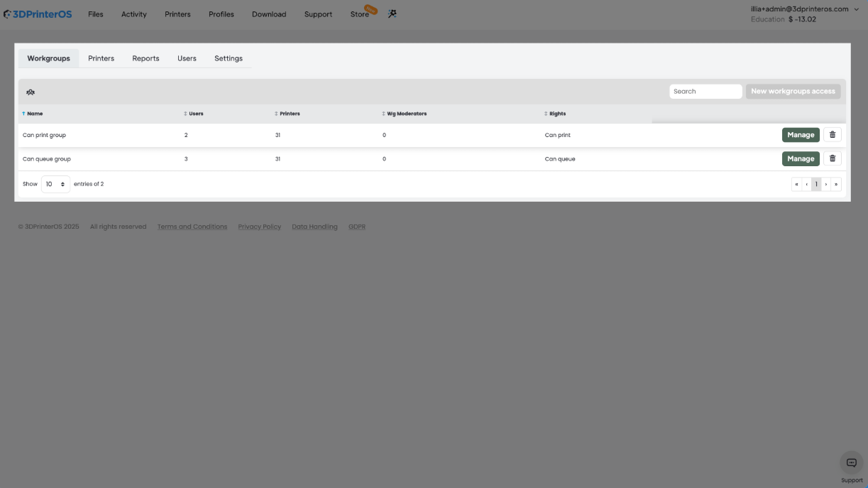
Task: Click New workgroups access button
Action: [x=793, y=92]
